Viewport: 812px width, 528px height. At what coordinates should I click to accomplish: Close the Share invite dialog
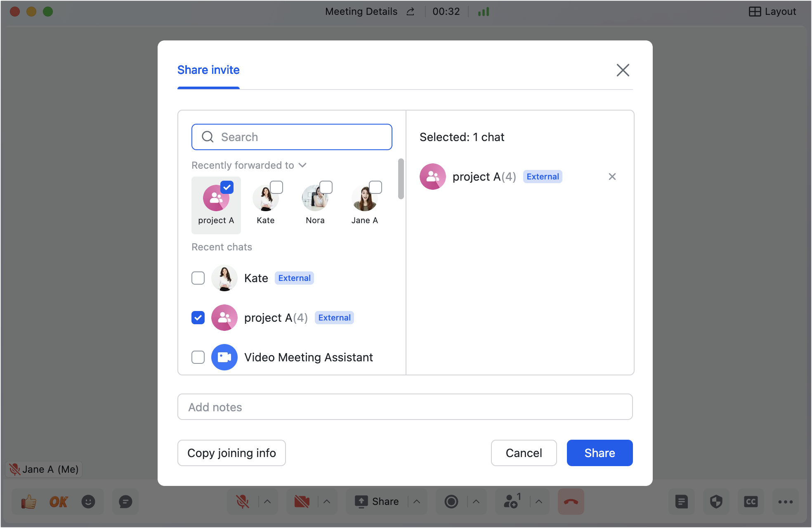pyautogui.click(x=623, y=70)
